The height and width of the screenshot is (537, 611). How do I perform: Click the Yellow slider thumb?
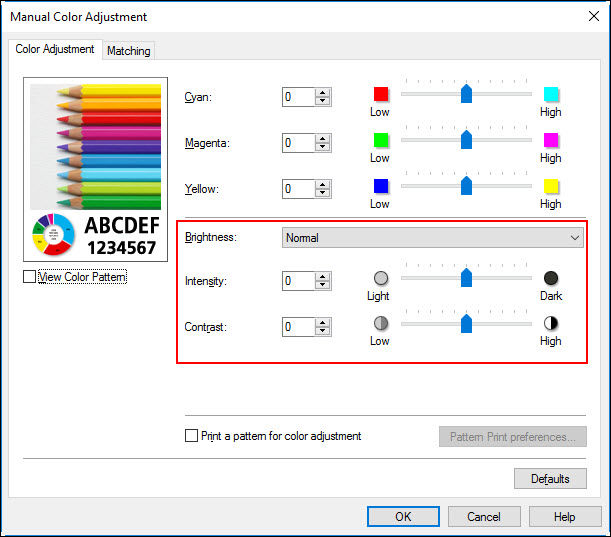466,185
